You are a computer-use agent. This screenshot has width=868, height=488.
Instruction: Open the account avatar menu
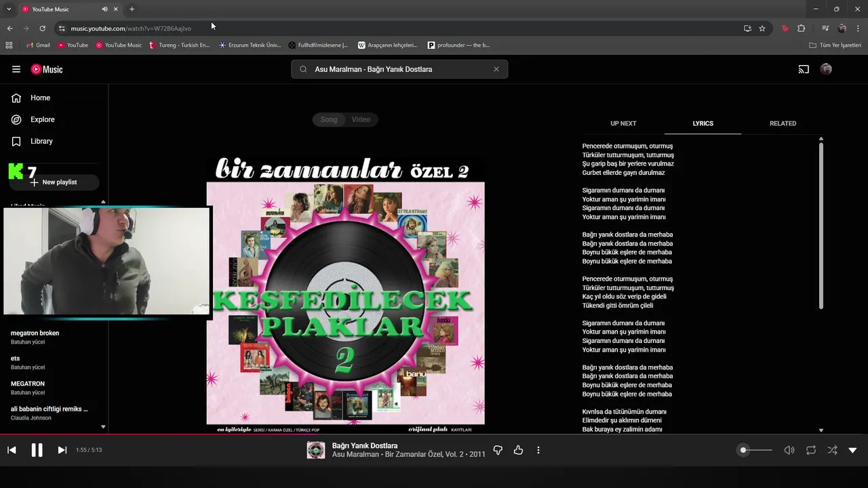click(826, 69)
